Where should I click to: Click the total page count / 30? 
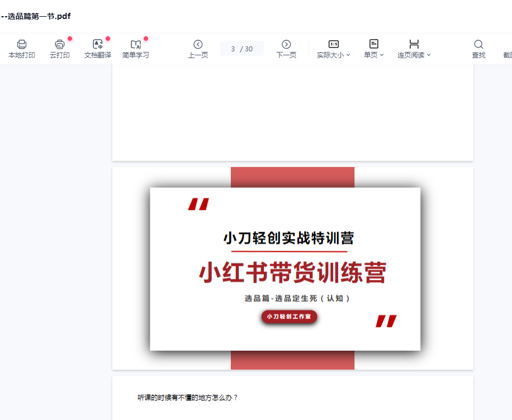point(246,49)
